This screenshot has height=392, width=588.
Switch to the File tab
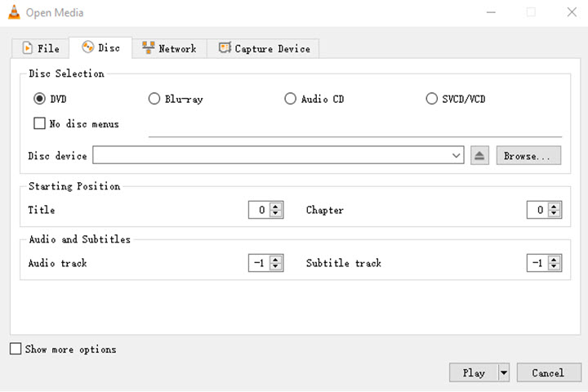click(40, 48)
